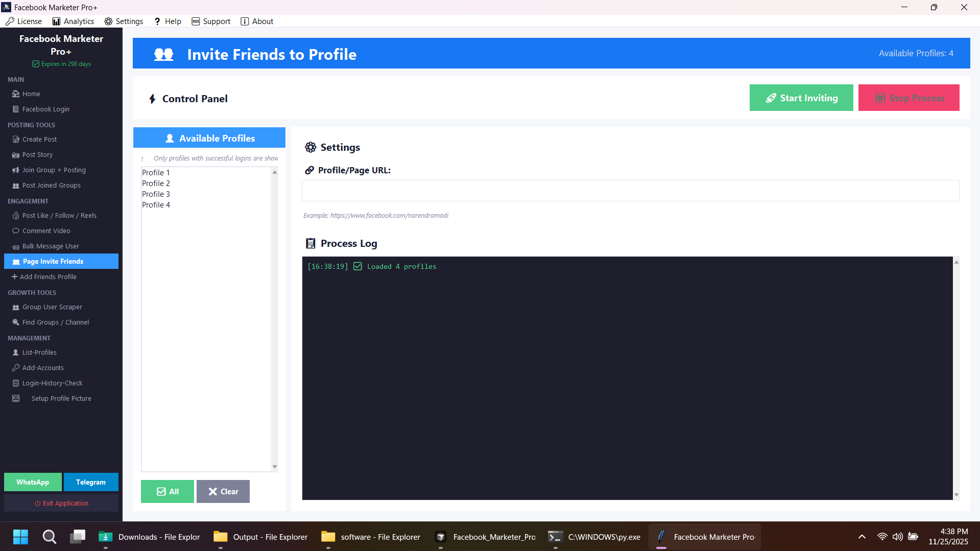Viewport: 980px width, 551px height.
Task: Show hidden system tray icons
Action: pos(862,537)
